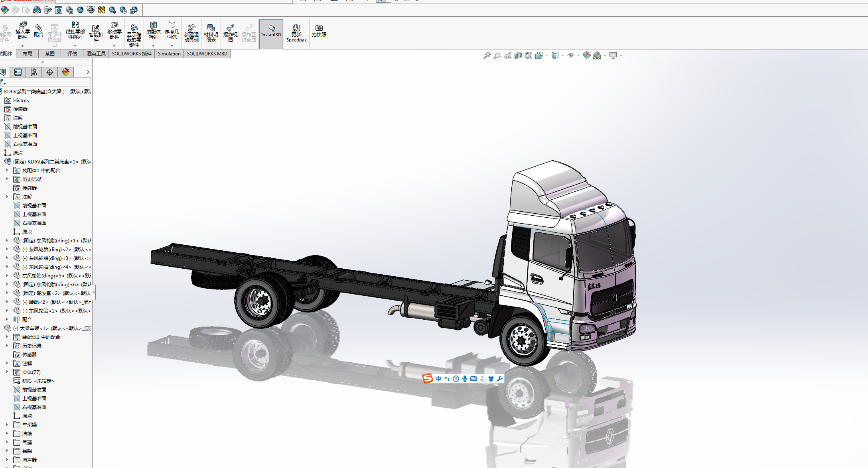Open Linear Component Pattern (线性零部件阵列)
Image resolution: width=868 pixels, height=468 pixels.
75,31
